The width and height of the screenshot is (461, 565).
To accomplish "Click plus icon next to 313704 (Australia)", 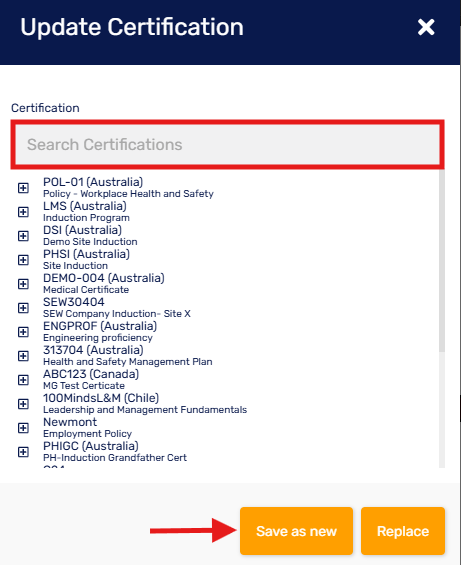I will pyautogui.click(x=23, y=356).
